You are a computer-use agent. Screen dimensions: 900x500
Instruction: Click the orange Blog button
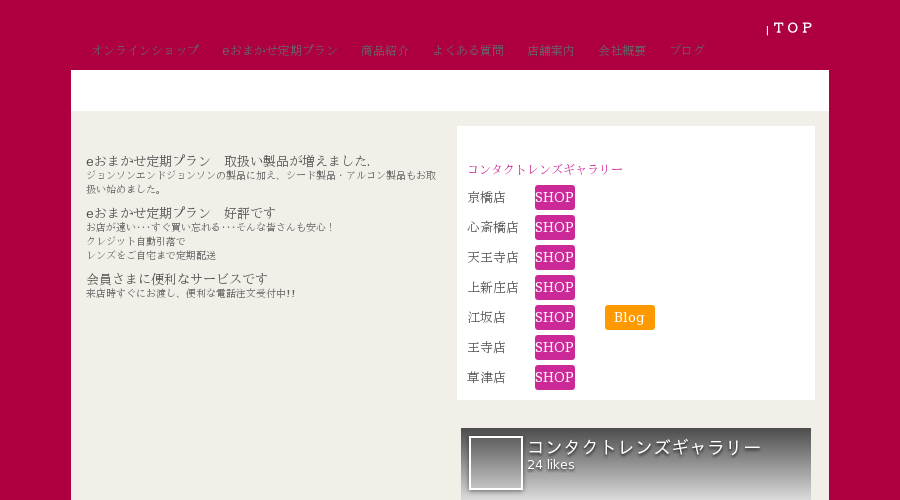[x=630, y=317]
